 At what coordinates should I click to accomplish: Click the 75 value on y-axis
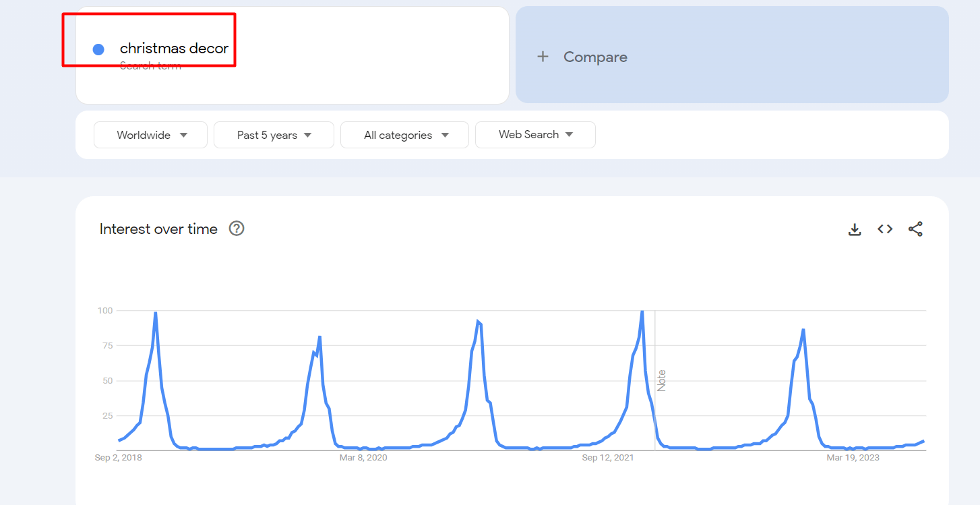click(x=107, y=346)
